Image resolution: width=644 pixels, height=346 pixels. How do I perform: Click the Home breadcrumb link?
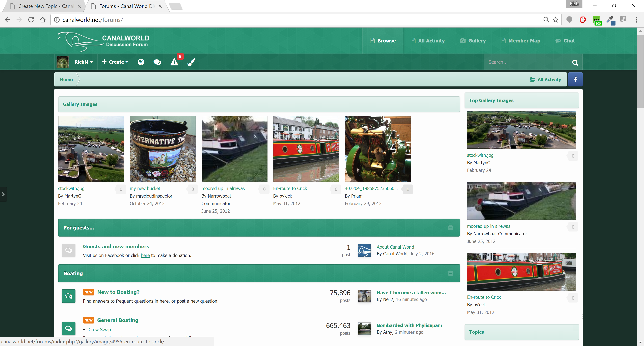pyautogui.click(x=66, y=79)
